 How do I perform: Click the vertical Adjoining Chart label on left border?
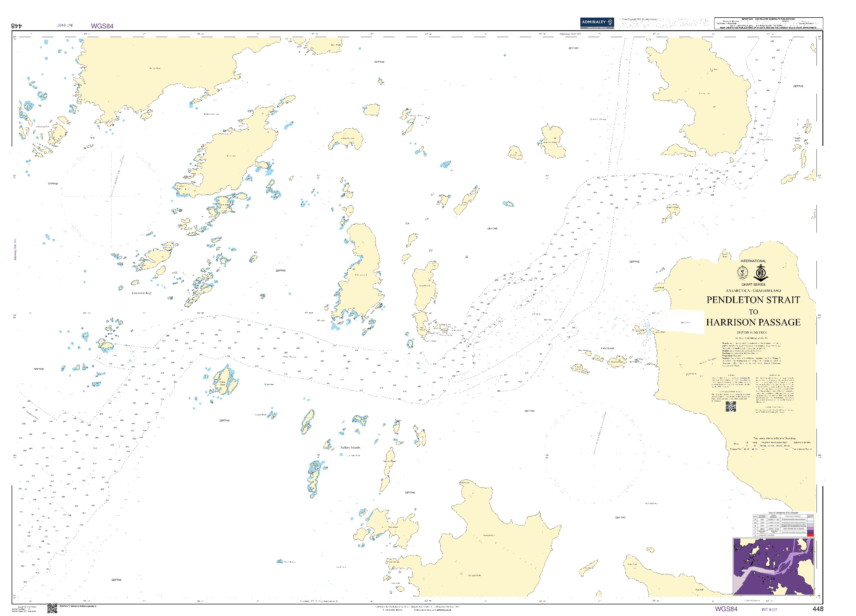15,249
